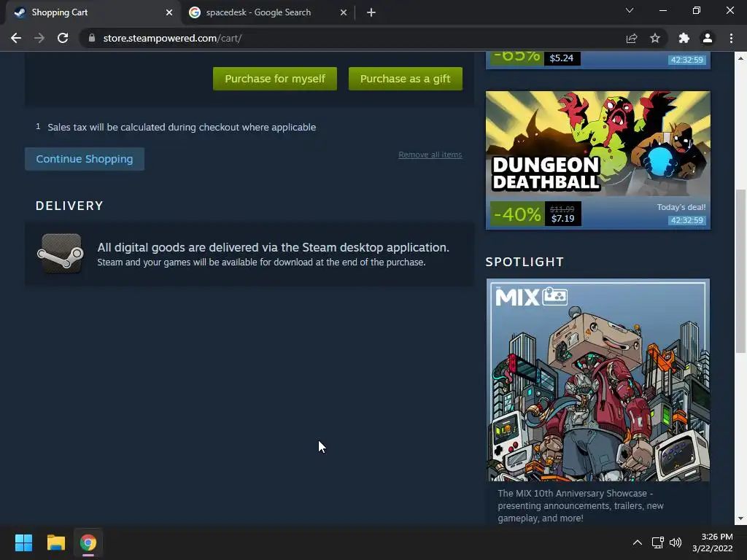Show hidden system tray icons
Image resolution: width=747 pixels, height=560 pixels.
(638, 542)
